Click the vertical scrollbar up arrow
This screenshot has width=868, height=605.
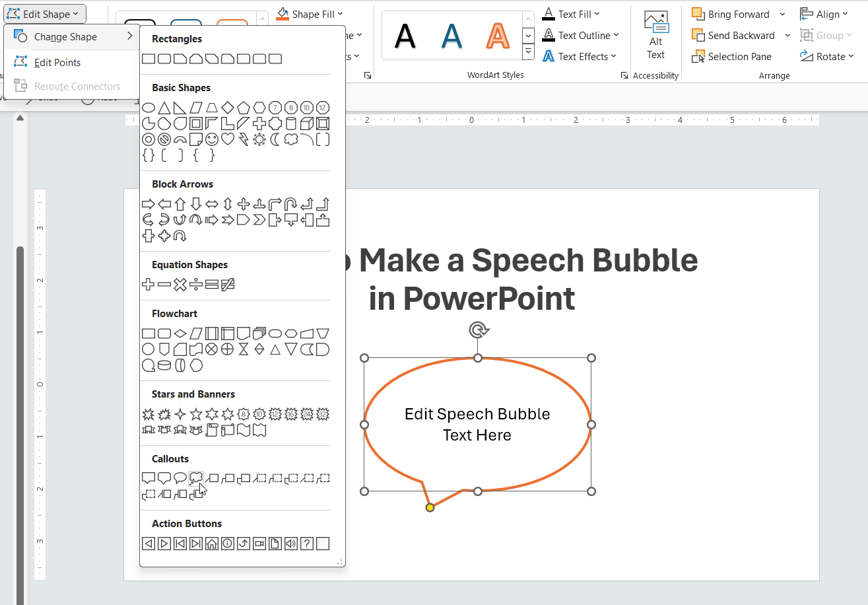tap(20, 118)
